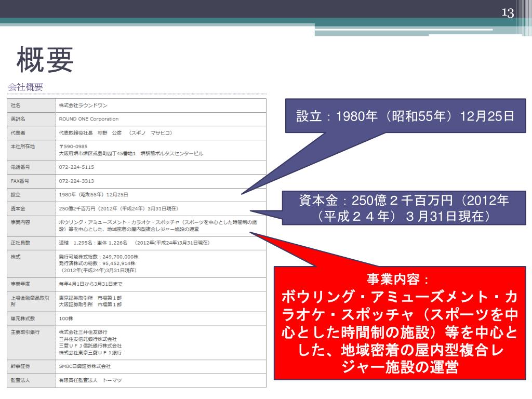This screenshot has width=532, height=399.
Task: Click the blue 設立 callout box
Action: coord(405,116)
